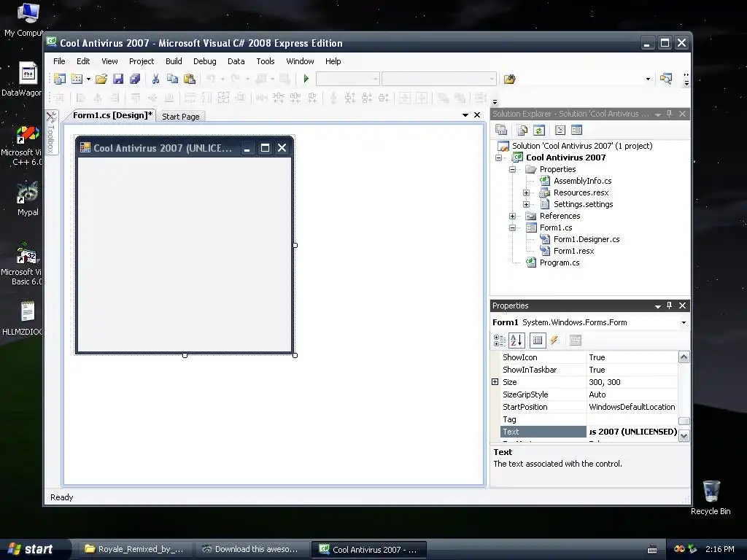Open the Data menu
This screenshot has height=560, width=747.
coord(236,61)
